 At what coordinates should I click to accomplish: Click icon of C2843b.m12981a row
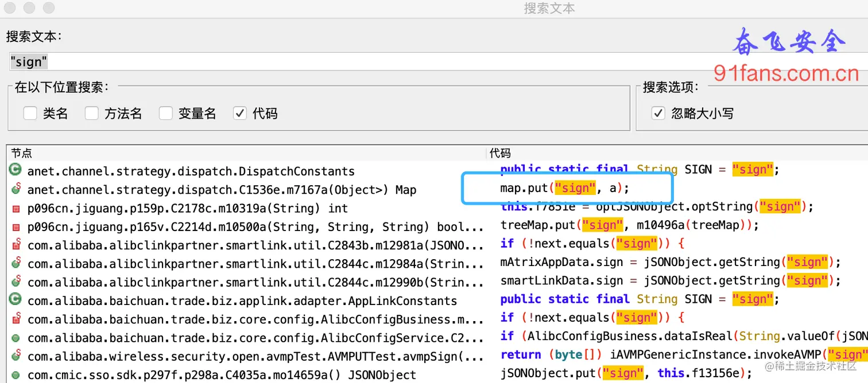click(15, 245)
